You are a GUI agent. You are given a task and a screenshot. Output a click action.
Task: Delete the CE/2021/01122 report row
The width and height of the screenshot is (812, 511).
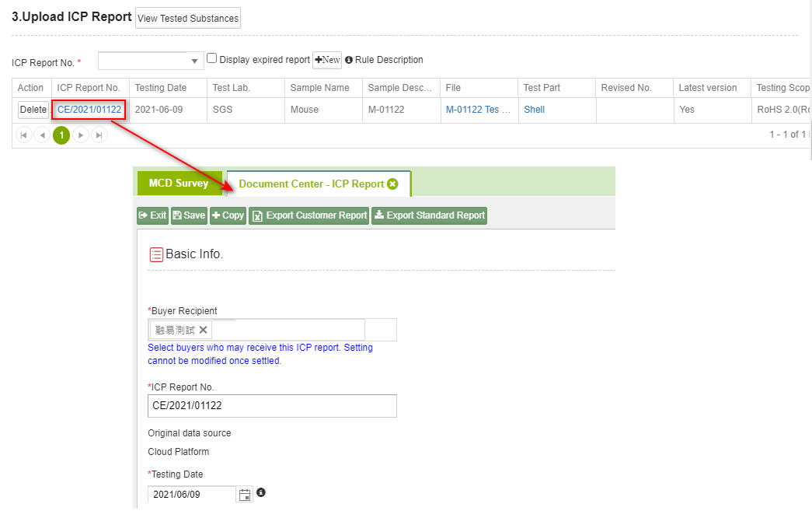click(x=33, y=110)
